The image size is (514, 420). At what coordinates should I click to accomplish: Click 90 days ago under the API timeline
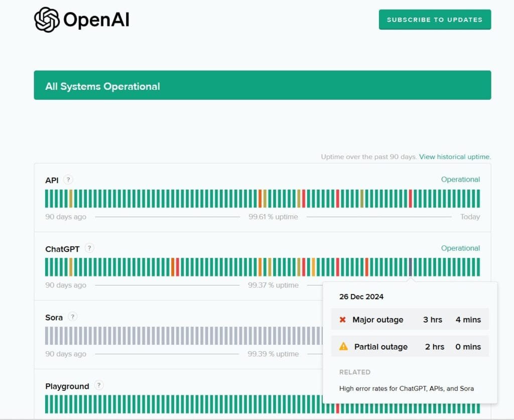pyautogui.click(x=66, y=217)
